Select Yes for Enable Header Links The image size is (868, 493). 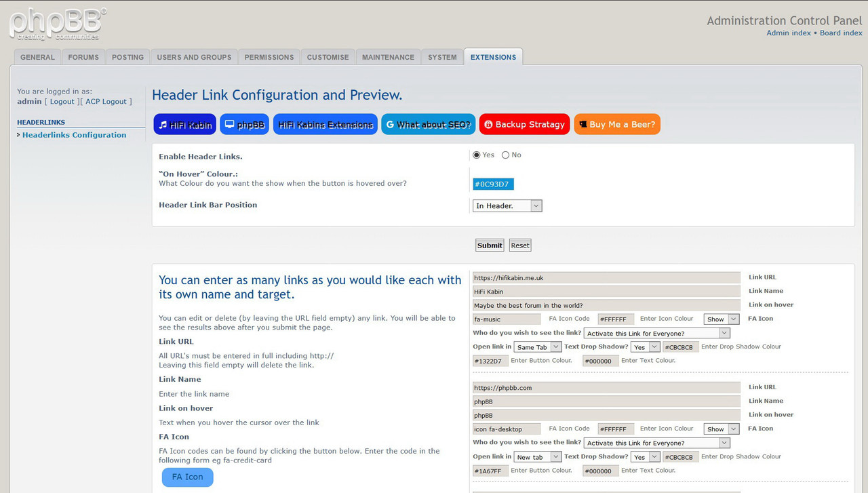click(477, 155)
